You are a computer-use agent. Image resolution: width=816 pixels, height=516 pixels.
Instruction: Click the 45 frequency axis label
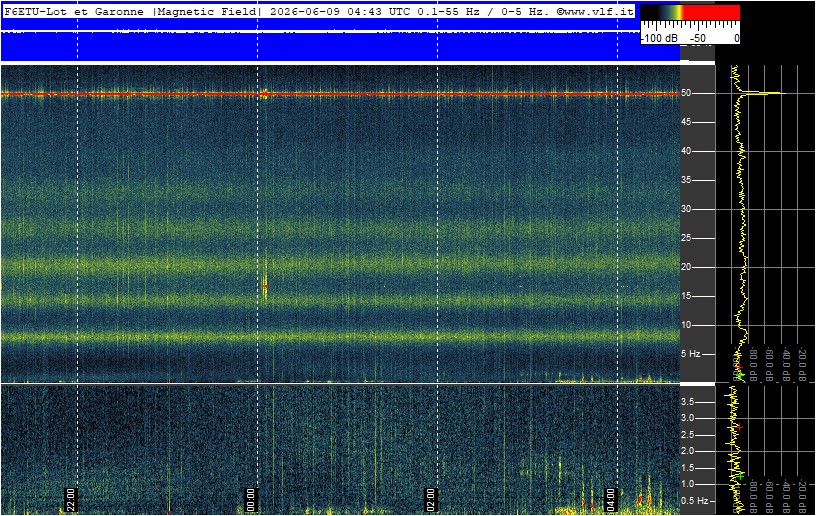[x=686, y=122]
